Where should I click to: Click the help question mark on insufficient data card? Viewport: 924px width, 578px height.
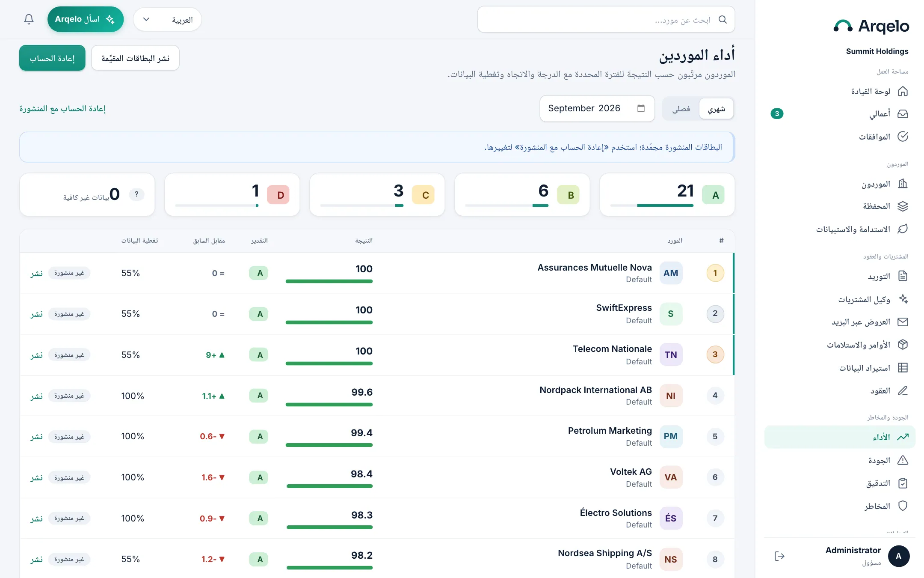[x=136, y=194]
